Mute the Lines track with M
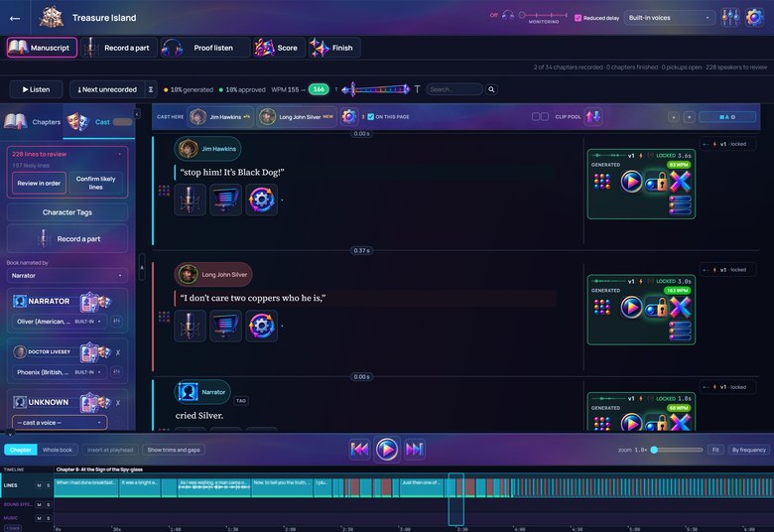 click(39, 485)
